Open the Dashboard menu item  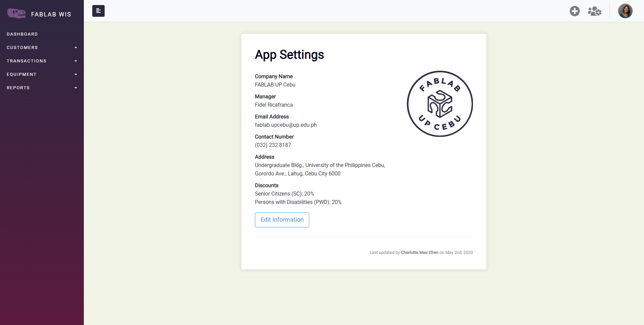point(42,34)
